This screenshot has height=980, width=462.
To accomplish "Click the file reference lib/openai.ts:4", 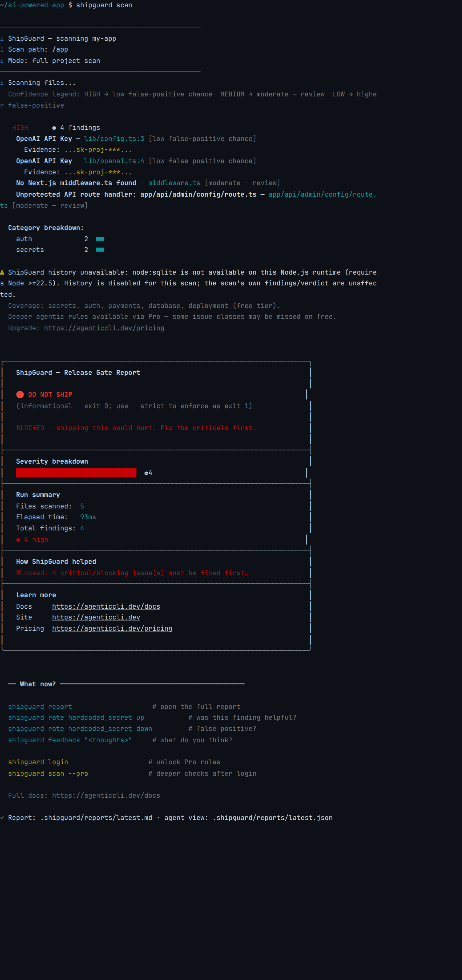I will tap(114, 161).
